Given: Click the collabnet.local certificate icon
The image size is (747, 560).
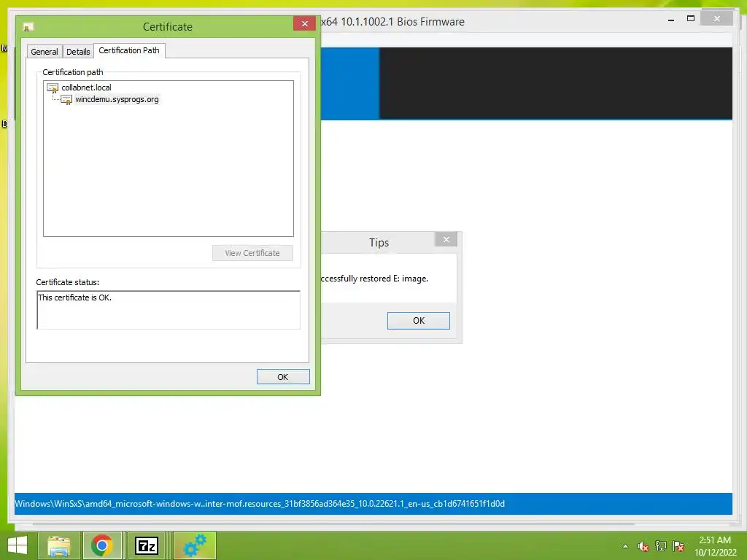Looking at the screenshot, I should coord(53,87).
